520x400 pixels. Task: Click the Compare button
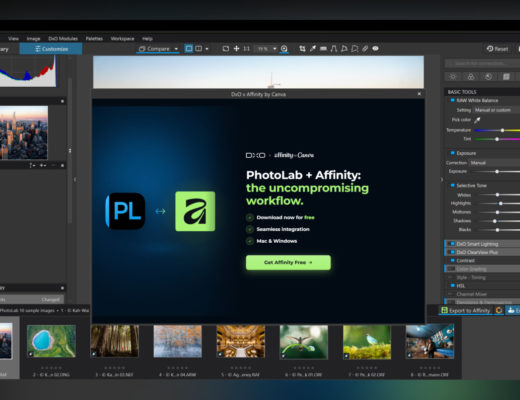tap(154, 49)
